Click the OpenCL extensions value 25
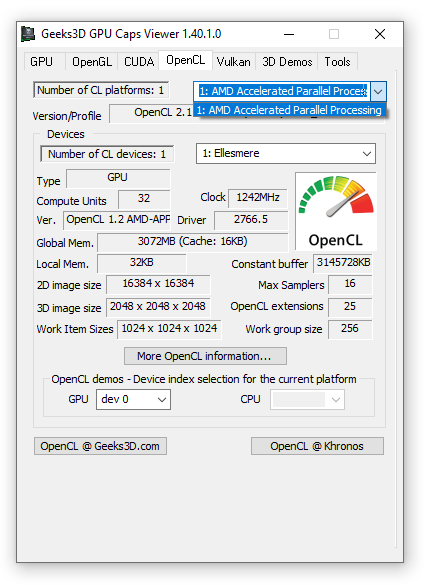426x585 pixels. (350, 307)
